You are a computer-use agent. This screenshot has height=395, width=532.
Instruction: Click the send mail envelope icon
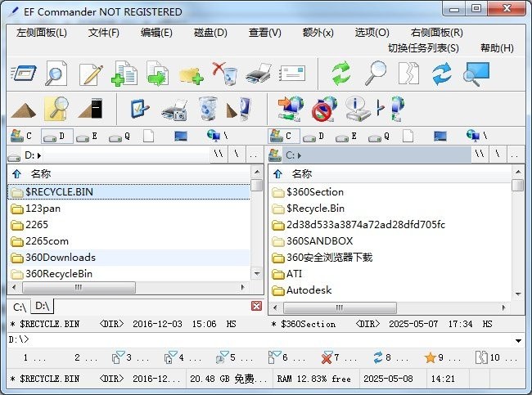click(x=292, y=74)
